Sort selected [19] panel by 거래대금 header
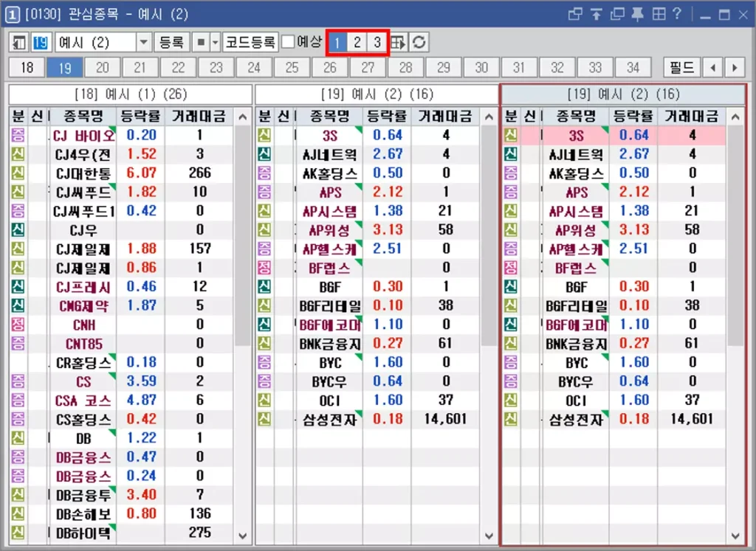The width and height of the screenshot is (756, 551). coord(691,117)
